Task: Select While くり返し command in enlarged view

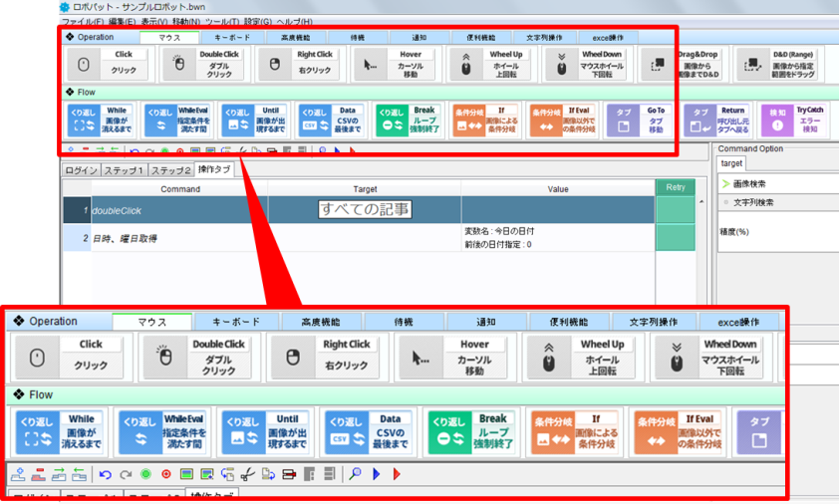Action: (59, 432)
